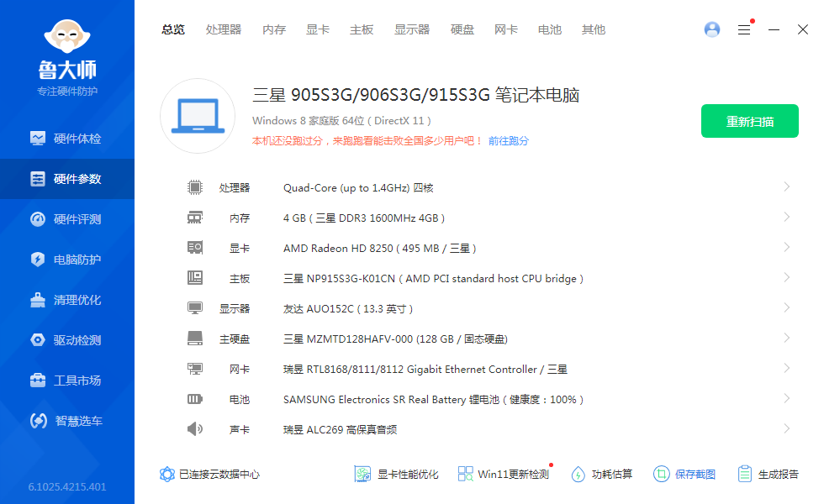
Task: Minimize the 鲁大师 window
Action: pyautogui.click(x=774, y=30)
